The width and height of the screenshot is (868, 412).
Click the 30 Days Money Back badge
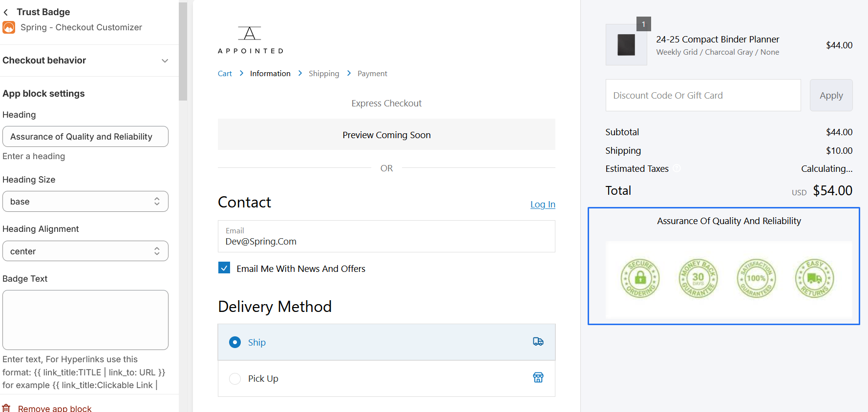click(698, 279)
